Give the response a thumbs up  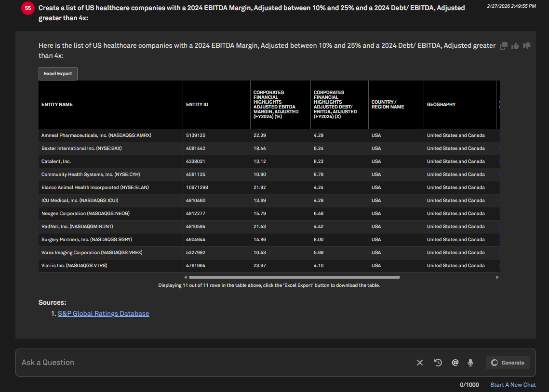click(515, 46)
